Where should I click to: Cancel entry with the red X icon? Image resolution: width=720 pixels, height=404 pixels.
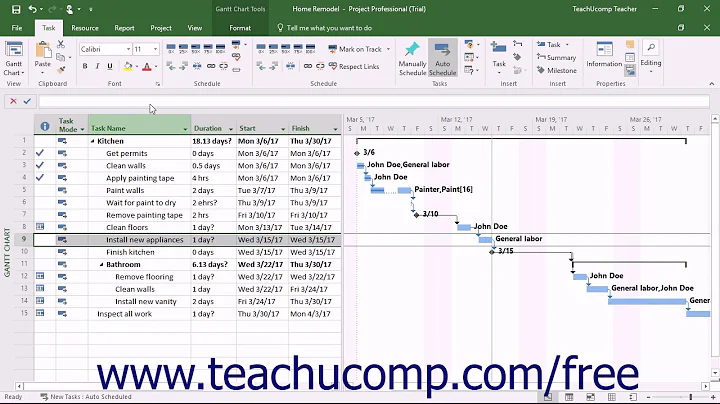click(x=13, y=101)
